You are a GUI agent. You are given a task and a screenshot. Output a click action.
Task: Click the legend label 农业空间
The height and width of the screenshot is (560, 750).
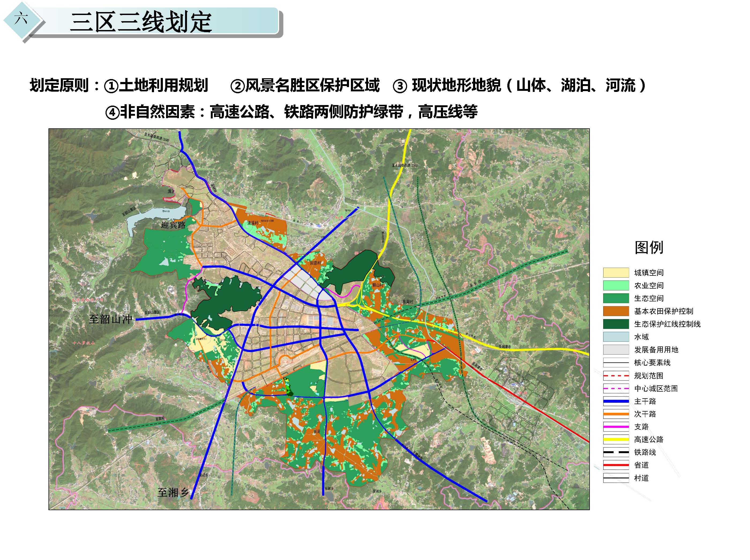click(649, 285)
